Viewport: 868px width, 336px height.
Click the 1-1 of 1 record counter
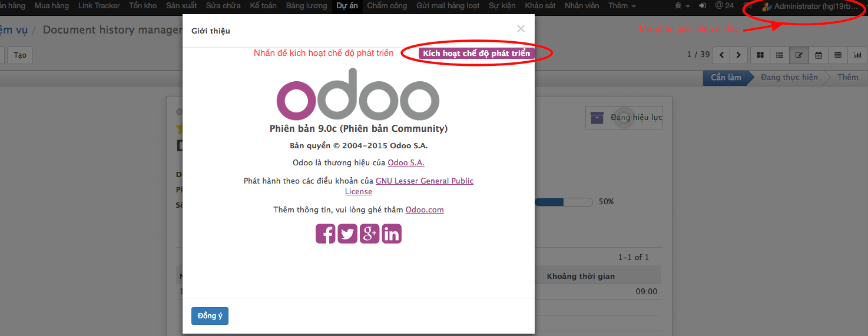pyautogui.click(x=633, y=257)
